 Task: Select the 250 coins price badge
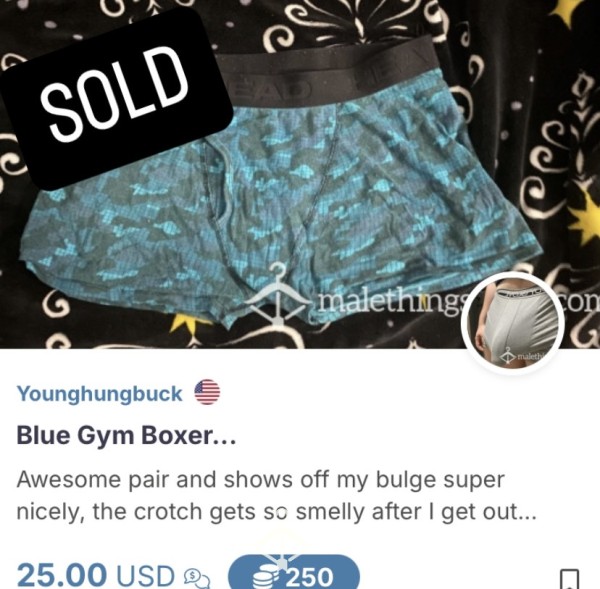[x=294, y=572]
